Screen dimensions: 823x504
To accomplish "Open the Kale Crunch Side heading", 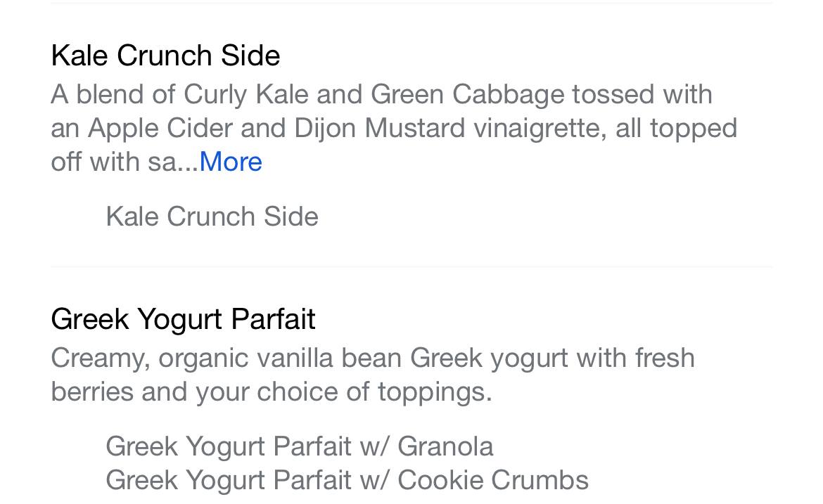I will coord(165,56).
